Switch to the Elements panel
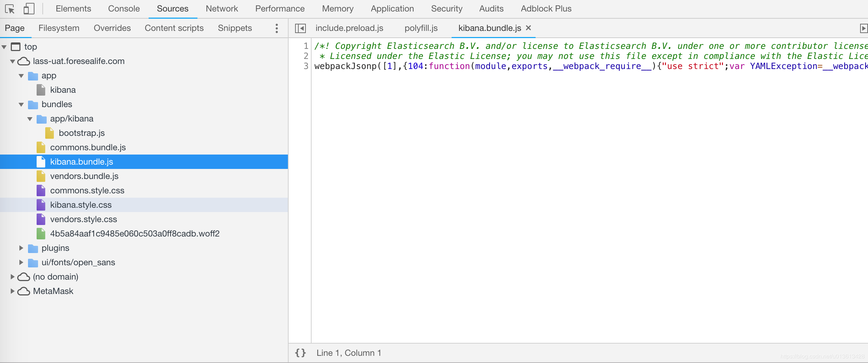 point(73,9)
